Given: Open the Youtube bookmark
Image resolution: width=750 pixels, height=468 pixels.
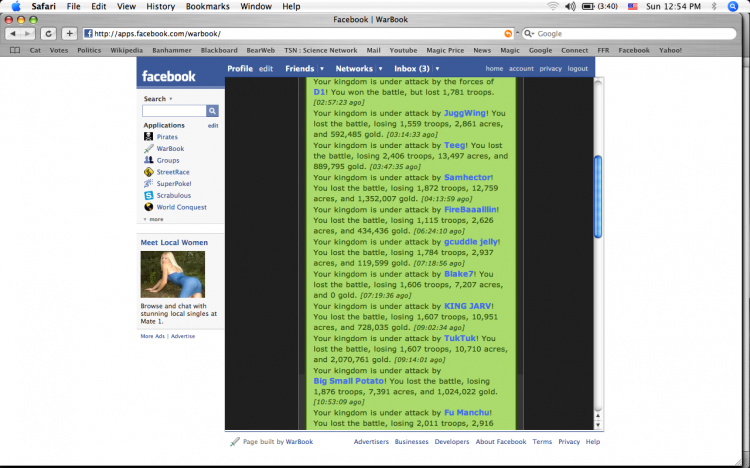Looking at the screenshot, I should click(x=403, y=50).
